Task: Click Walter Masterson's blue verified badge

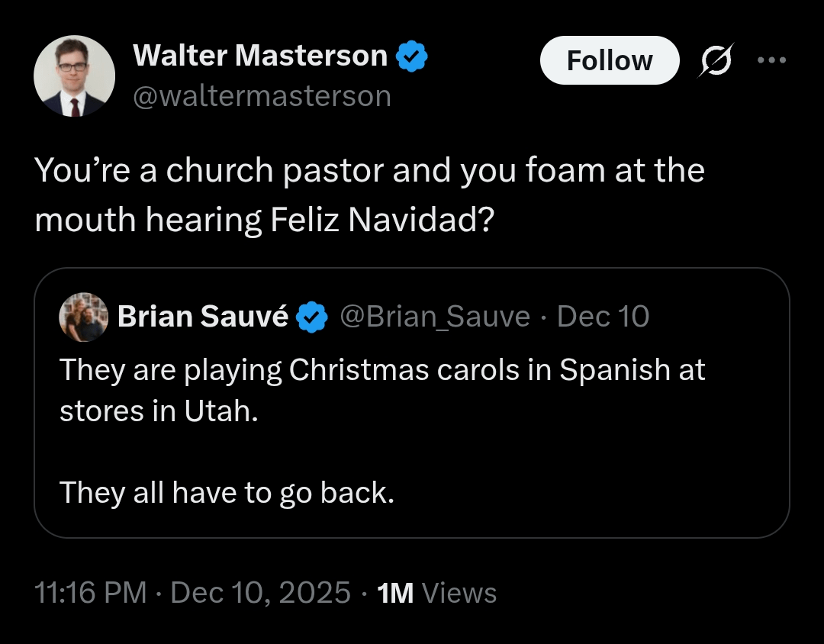Action: (412, 56)
